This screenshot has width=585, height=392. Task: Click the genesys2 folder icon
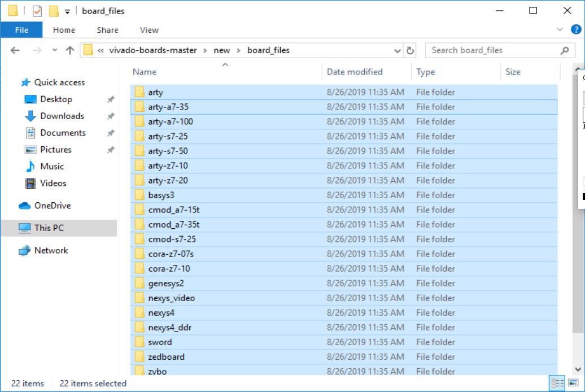click(x=139, y=284)
